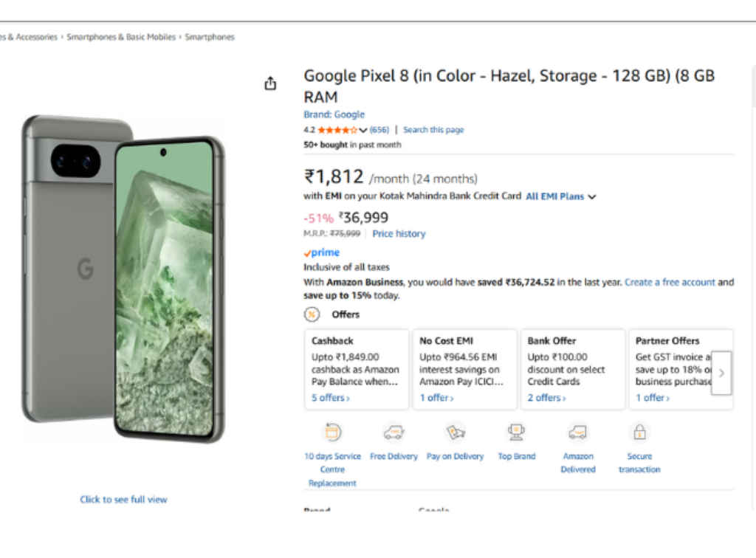
Task: Open the Smartphones breadcrumb category
Action: coord(210,36)
